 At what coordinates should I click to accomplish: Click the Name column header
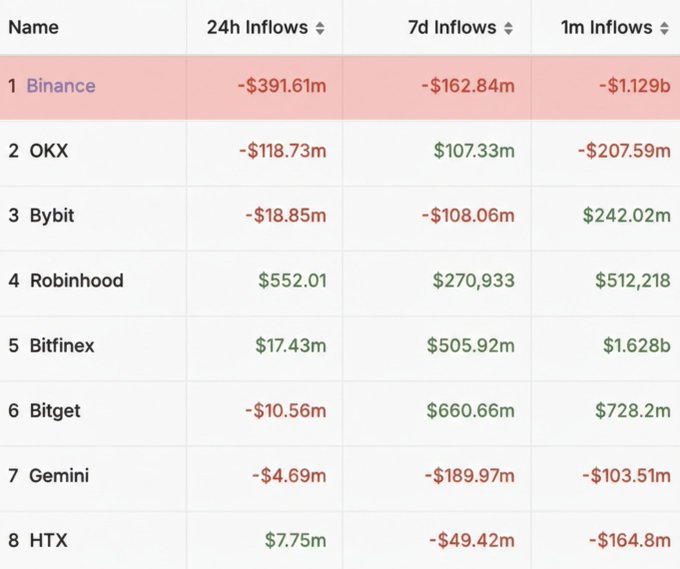point(33,27)
